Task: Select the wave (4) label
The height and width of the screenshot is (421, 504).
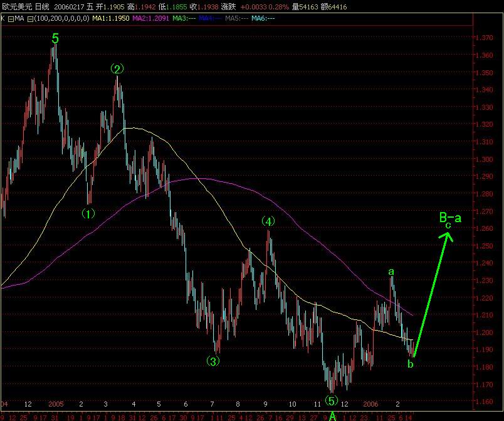Action: [x=268, y=221]
